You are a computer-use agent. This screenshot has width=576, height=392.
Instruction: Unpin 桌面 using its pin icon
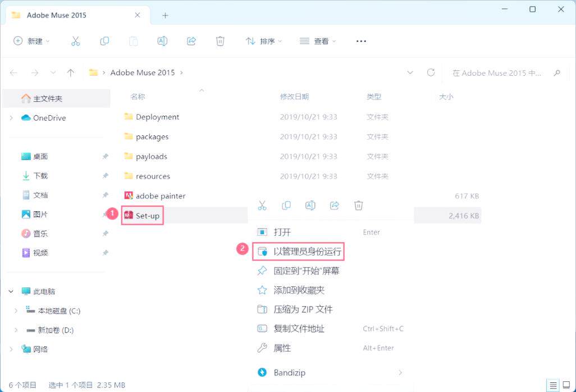(x=106, y=157)
